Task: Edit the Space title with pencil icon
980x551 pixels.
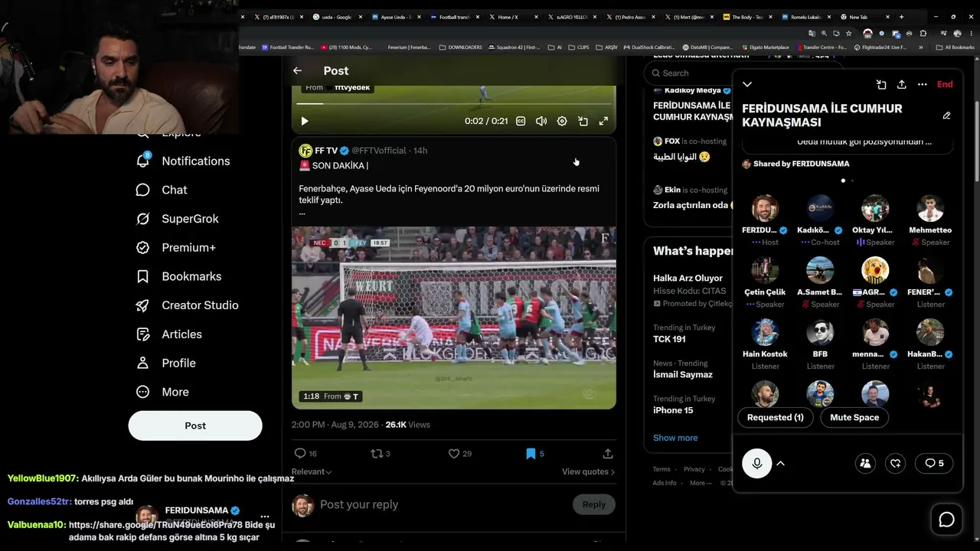Action: (x=946, y=116)
